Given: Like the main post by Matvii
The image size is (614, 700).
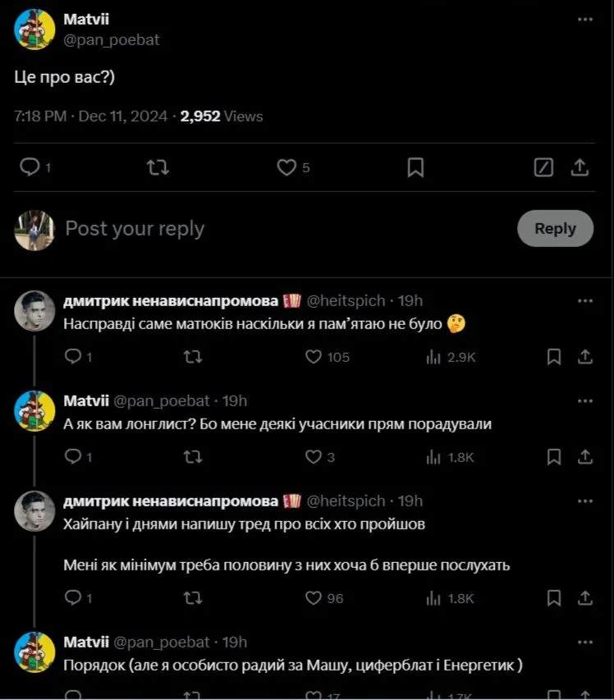Looking at the screenshot, I should pos(286,167).
